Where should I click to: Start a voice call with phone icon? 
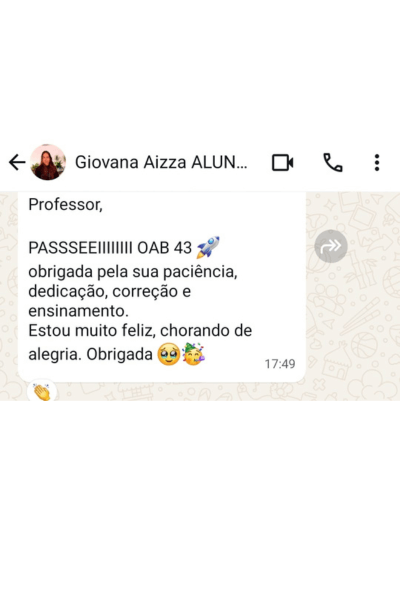[333, 163]
